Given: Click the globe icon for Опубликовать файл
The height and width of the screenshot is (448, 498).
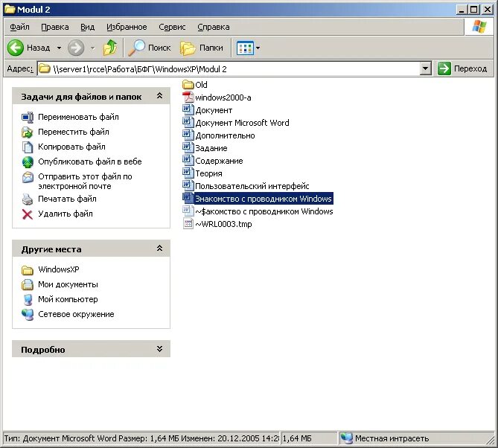Looking at the screenshot, I should [28, 162].
